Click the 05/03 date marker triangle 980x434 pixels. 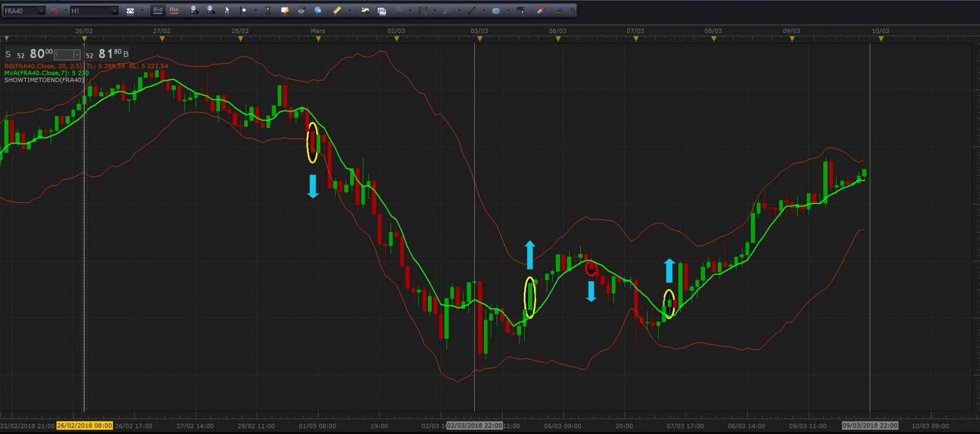point(480,39)
